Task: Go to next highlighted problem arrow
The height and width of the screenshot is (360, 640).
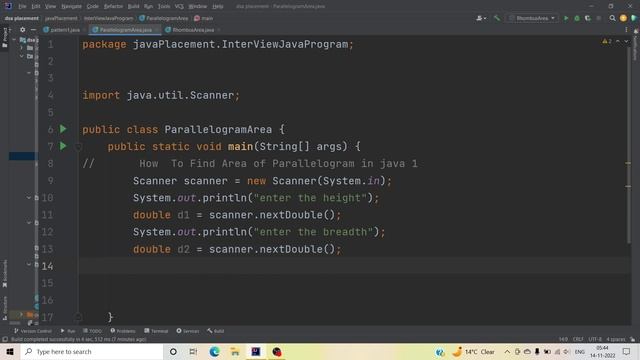Action: [626, 41]
